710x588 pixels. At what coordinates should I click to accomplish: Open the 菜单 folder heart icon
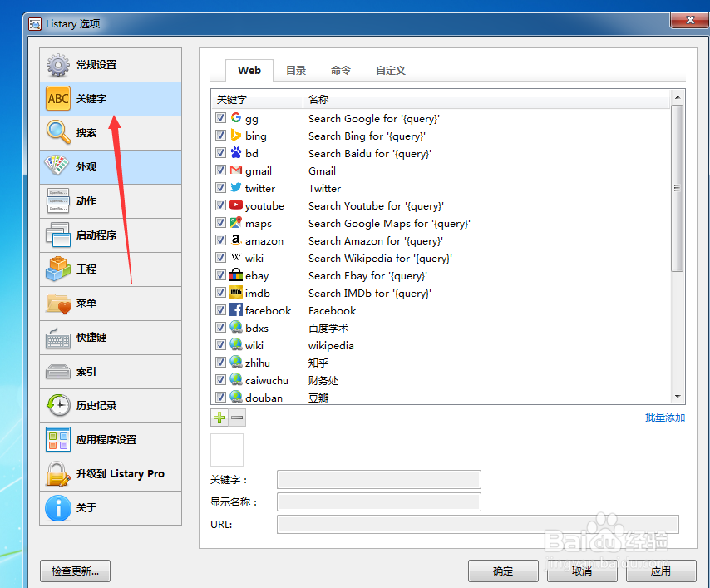(x=58, y=303)
